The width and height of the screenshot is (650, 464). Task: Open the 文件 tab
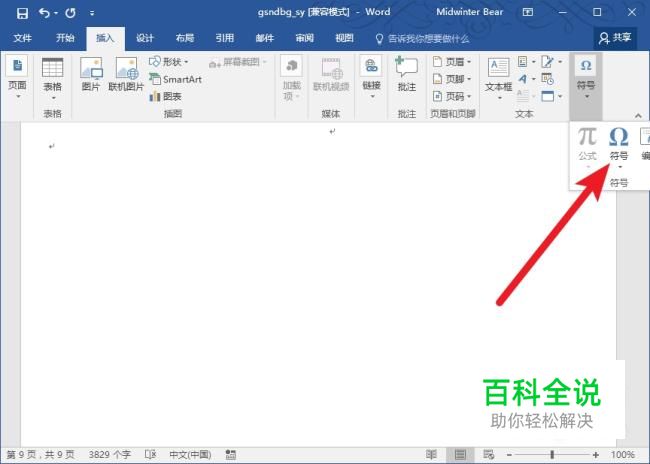(22, 38)
